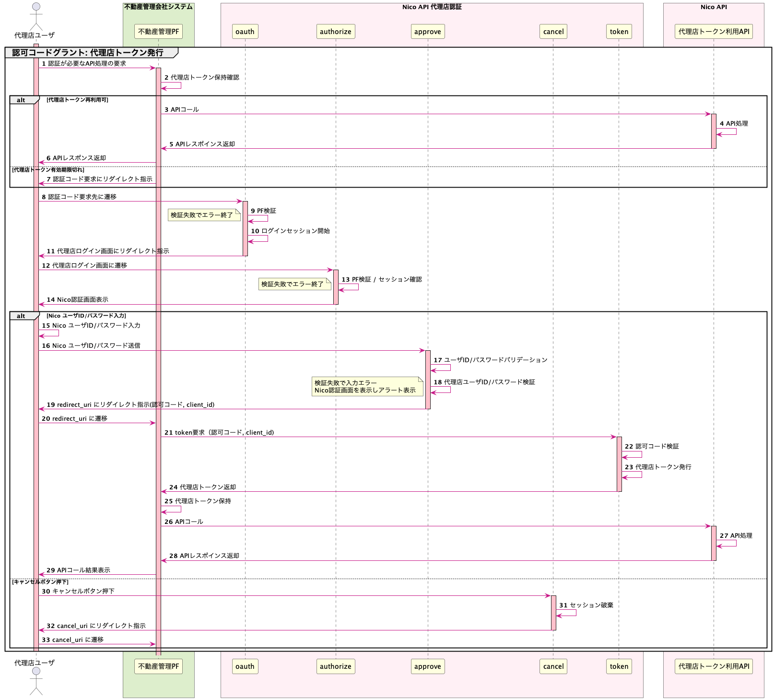Screen dimensions: 774x700
Task: Click message 21 token要求
Action: point(219,432)
